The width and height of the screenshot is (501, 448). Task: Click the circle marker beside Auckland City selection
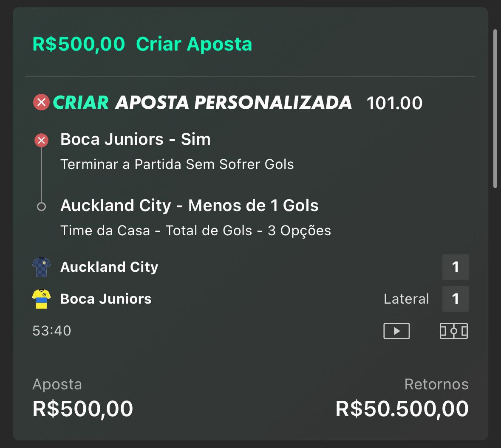41,207
